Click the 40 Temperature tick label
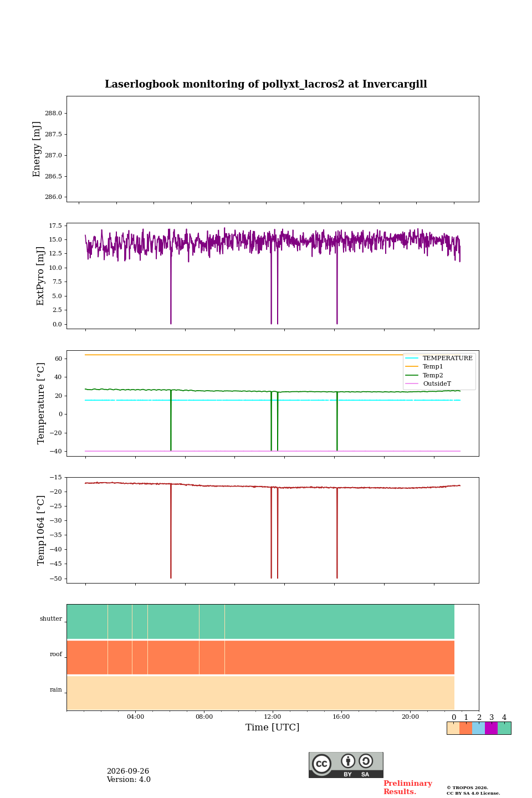The image size is (532, 798). pos(59,377)
